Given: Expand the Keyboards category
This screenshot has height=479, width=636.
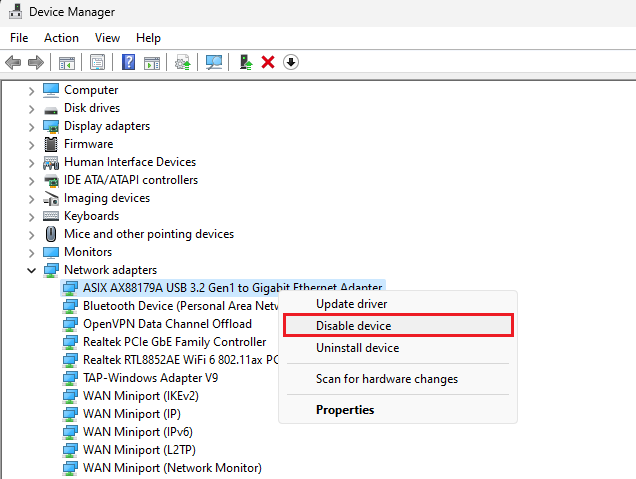Looking at the screenshot, I should (31, 216).
